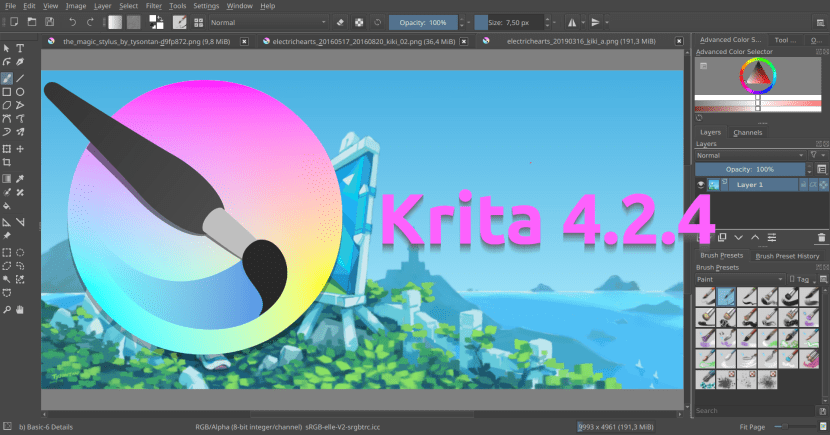Toggle vertical mirror mode
Viewport: 830px width, 435px height.
click(x=595, y=22)
